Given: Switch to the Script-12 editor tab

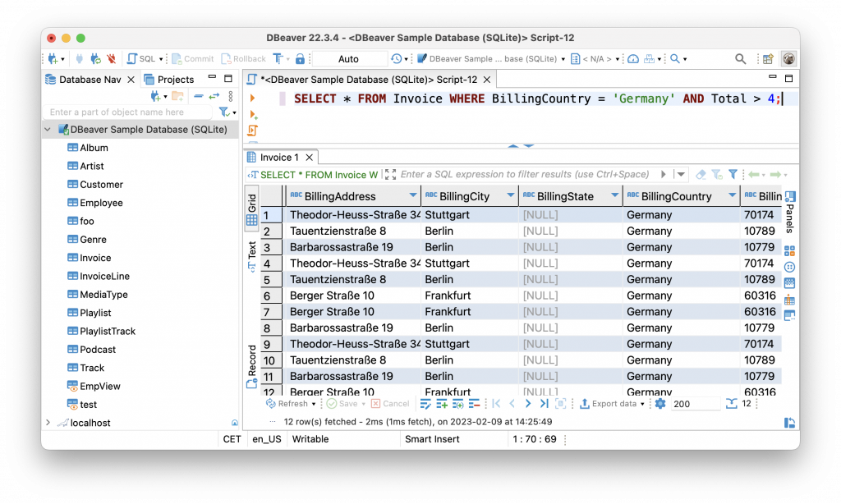Looking at the screenshot, I should [369, 80].
